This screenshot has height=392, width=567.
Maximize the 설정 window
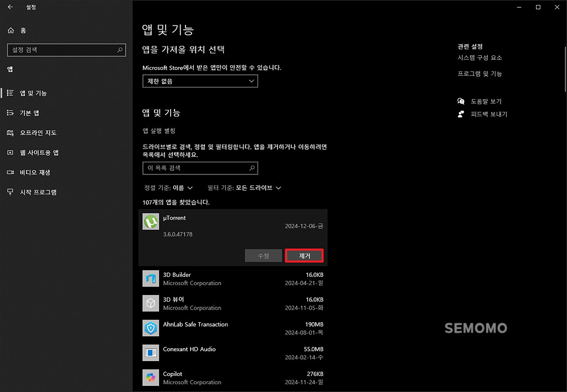538,7
